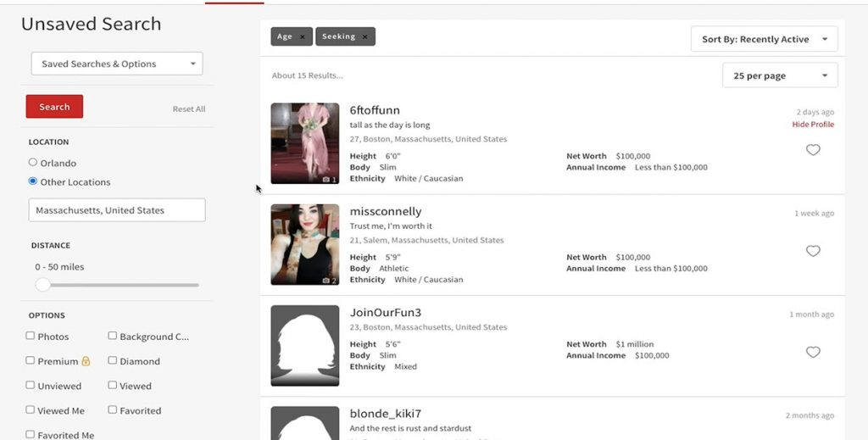Viewport: 868px width, 440px height.
Task: Tick the Background C... checkbox
Action: coord(113,336)
